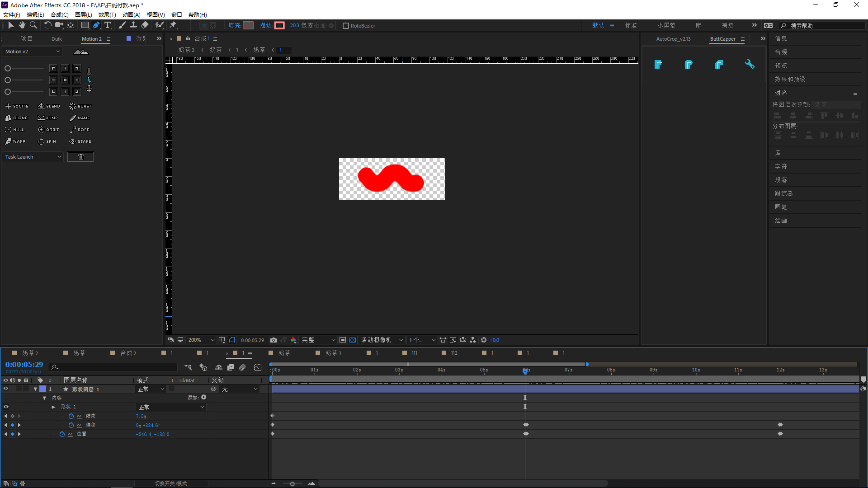Click ButtCapper wrench settings icon
Screen dimensions: 868x488
[x=750, y=64]
